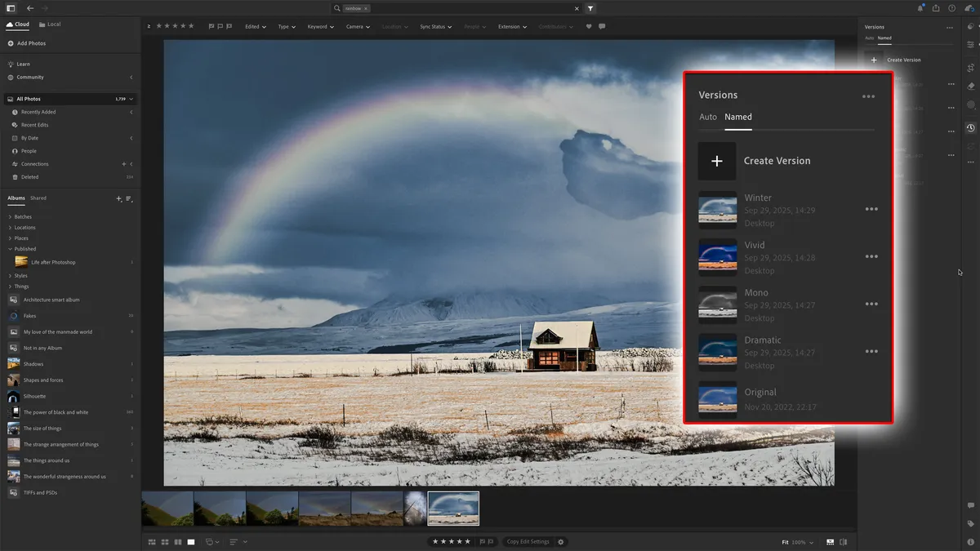The height and width of the screenshot is (551, 980).
Task: Select the Healing tool in the right toolbar
Action: (970, 85)
